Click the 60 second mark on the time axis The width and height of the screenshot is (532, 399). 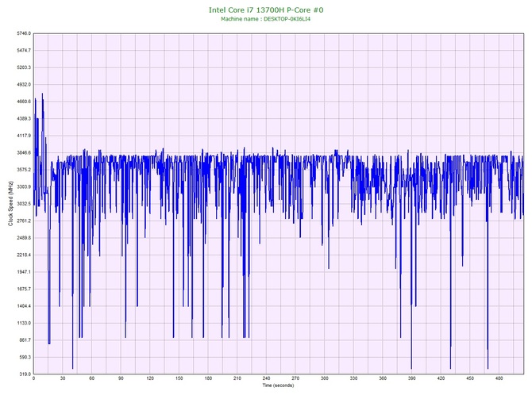click(92, 379)
